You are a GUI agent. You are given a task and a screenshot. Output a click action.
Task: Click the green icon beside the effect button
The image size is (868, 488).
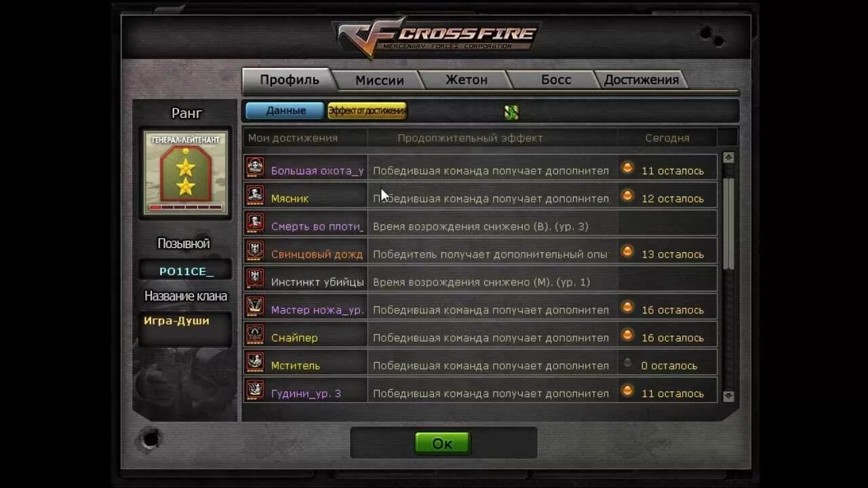point(511,112)
